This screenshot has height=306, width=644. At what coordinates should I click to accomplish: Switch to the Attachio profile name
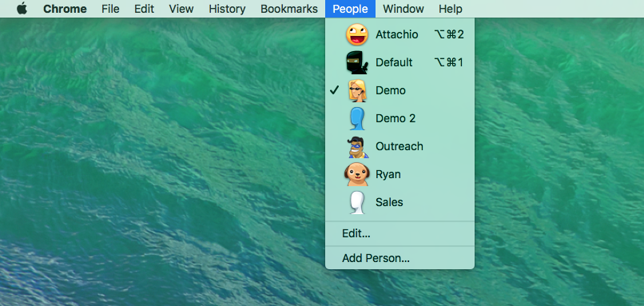coord(397,34)
